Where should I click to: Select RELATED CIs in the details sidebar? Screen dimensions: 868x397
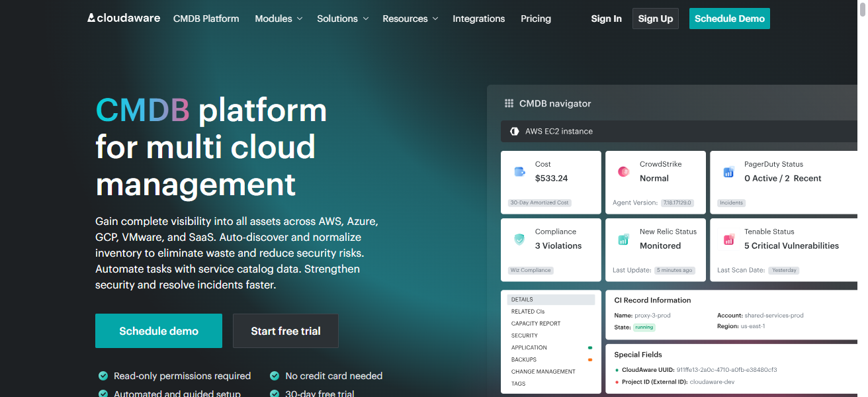pos(528,312)
